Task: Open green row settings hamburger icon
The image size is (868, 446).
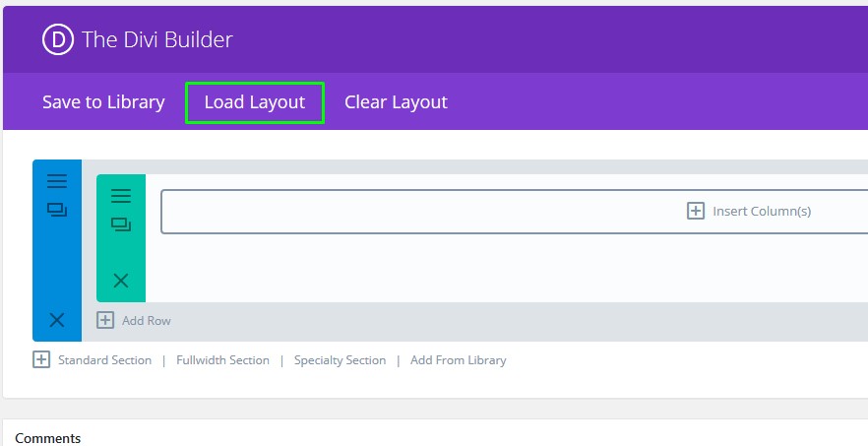Action: [x=121, y=196]
